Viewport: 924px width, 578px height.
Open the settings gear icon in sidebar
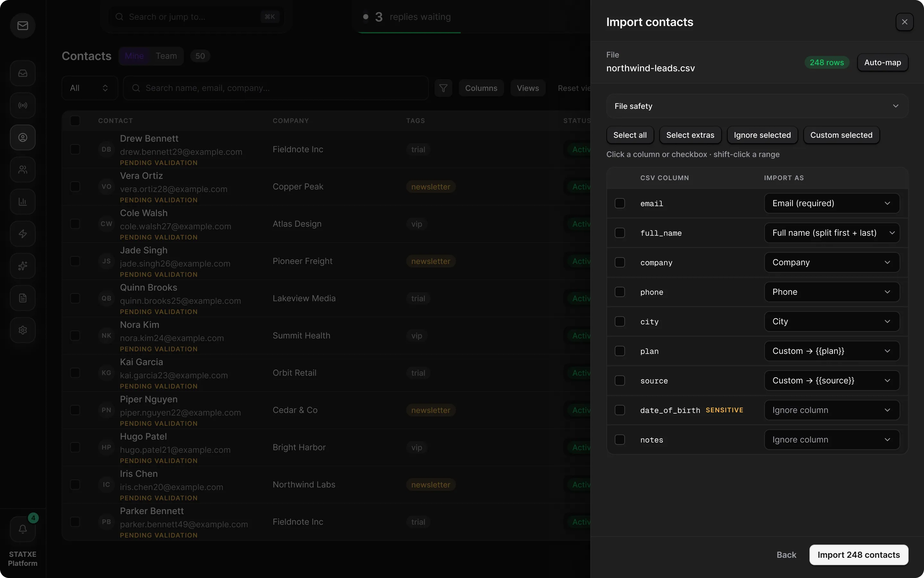click(x=22, y=330)
